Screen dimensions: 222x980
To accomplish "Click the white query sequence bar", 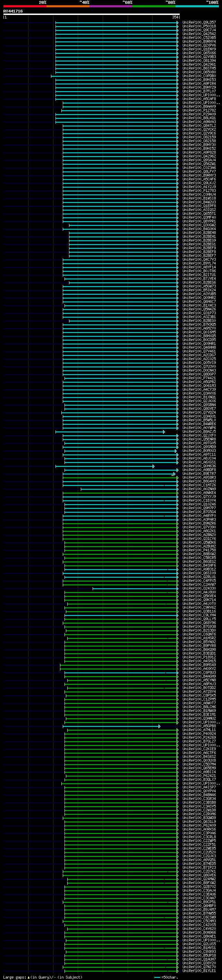I will click(92, 15).
